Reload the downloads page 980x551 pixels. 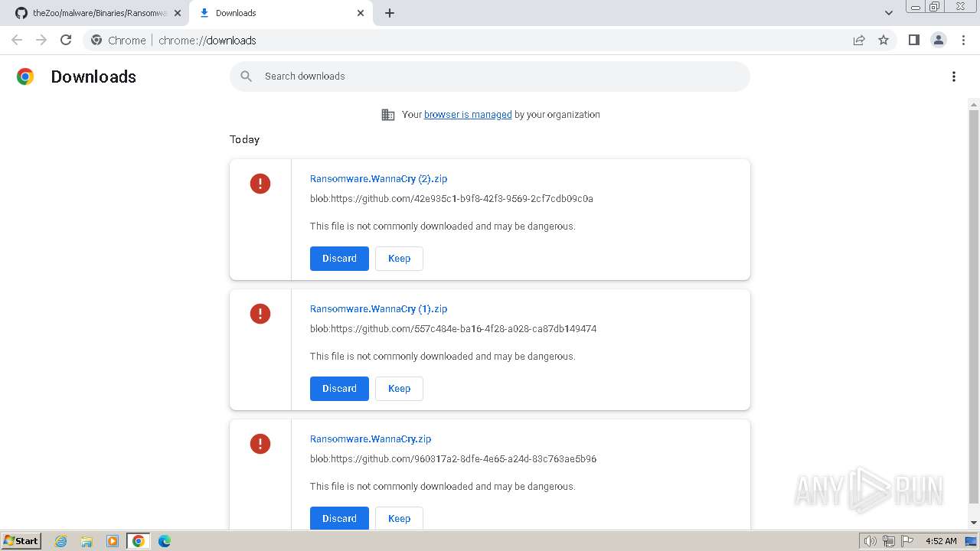66,40
